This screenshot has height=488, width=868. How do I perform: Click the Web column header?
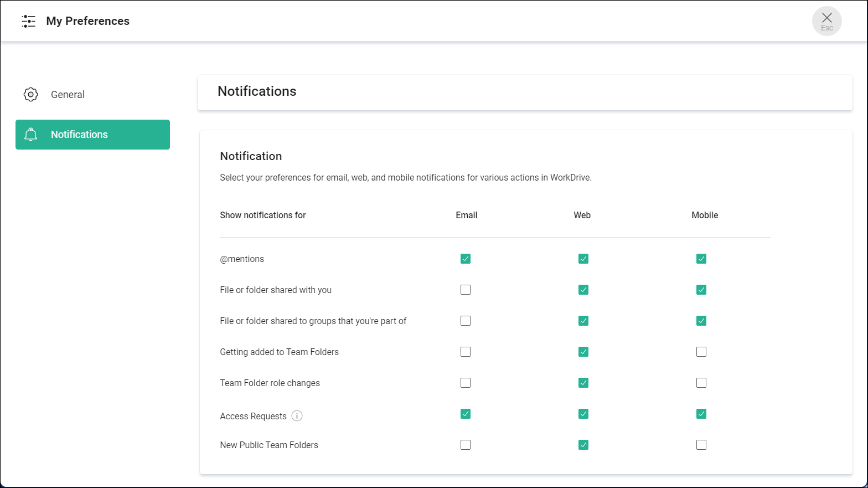582,215
